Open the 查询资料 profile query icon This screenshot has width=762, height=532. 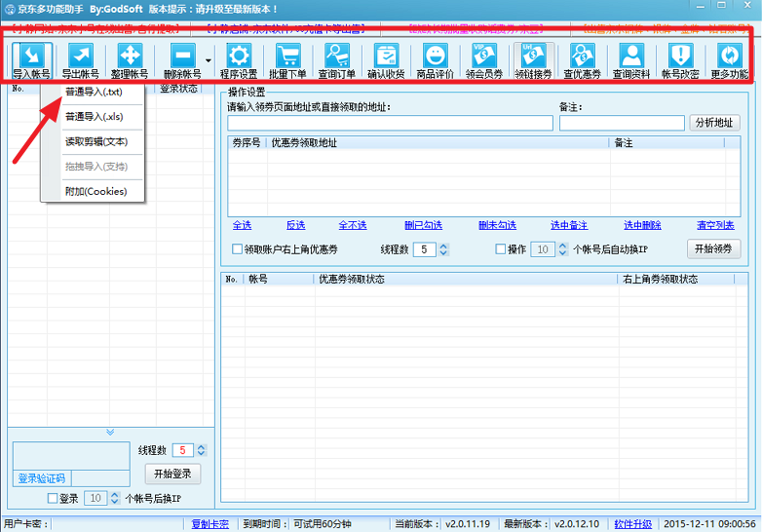pyautogui.click(x=631, y=60)
